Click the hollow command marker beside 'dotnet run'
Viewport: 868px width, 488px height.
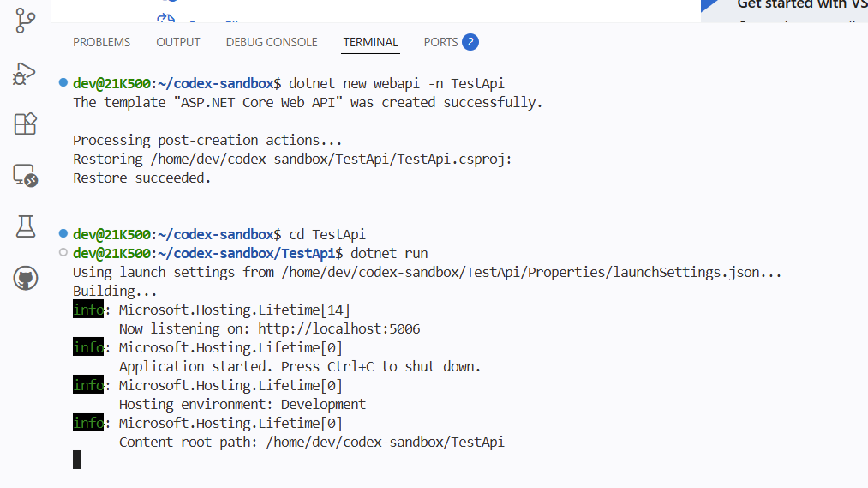point(63,253)
